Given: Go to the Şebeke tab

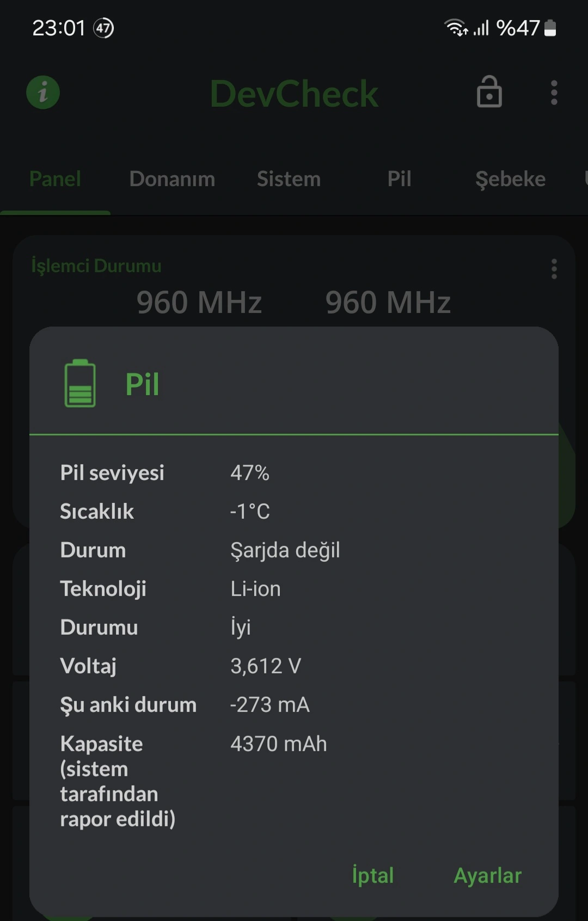Looking at the screenshot, I should point(510,179).
